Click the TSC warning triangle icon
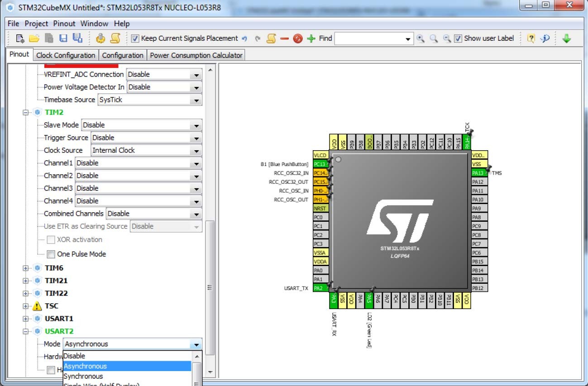Viewport: 588px width, 386px height. (37, 306)
